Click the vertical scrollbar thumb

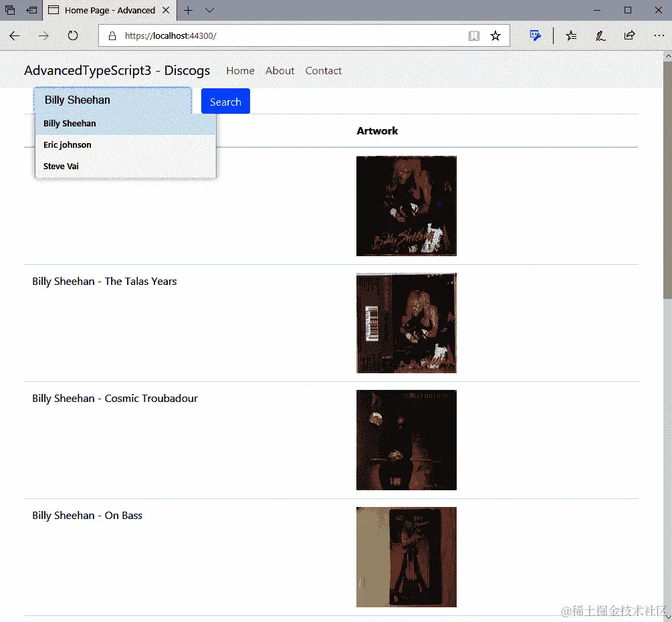tap(667, 180)
